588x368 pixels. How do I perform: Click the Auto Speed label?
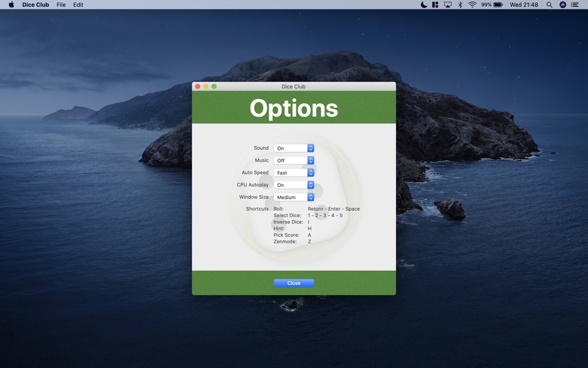coord(255,172)
